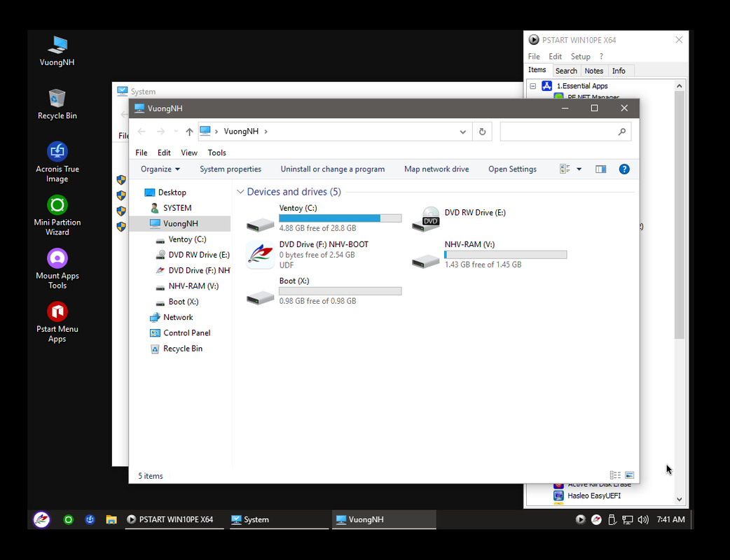This screenshot has width=730, height=560.
Task: Toggle the preview pane icon
Action: 600,169
